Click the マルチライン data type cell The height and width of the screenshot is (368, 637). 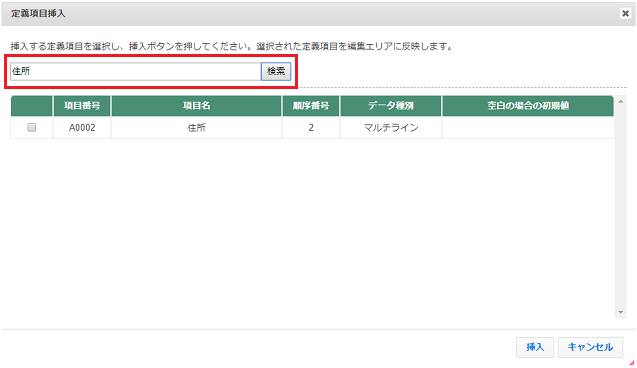pos(391,128)
